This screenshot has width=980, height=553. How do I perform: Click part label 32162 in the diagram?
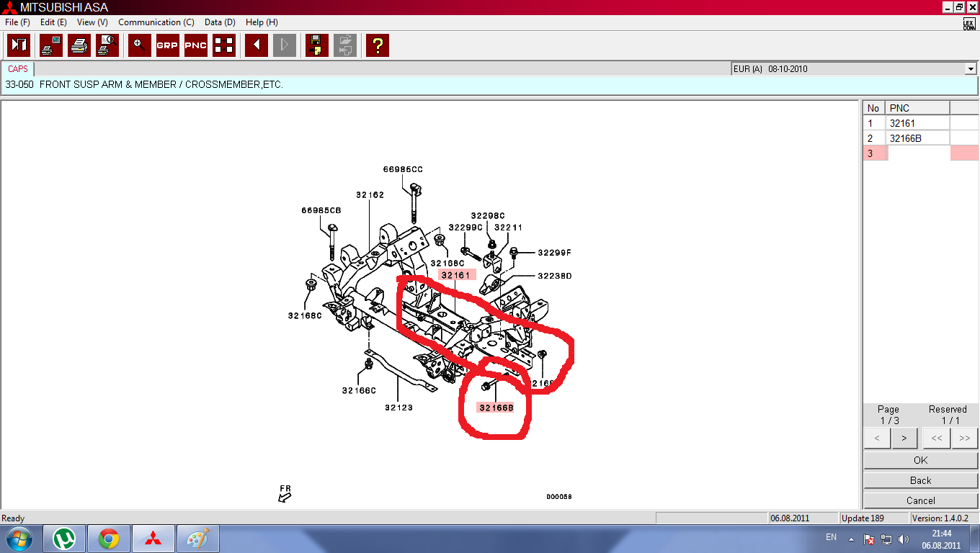(370, 194)
